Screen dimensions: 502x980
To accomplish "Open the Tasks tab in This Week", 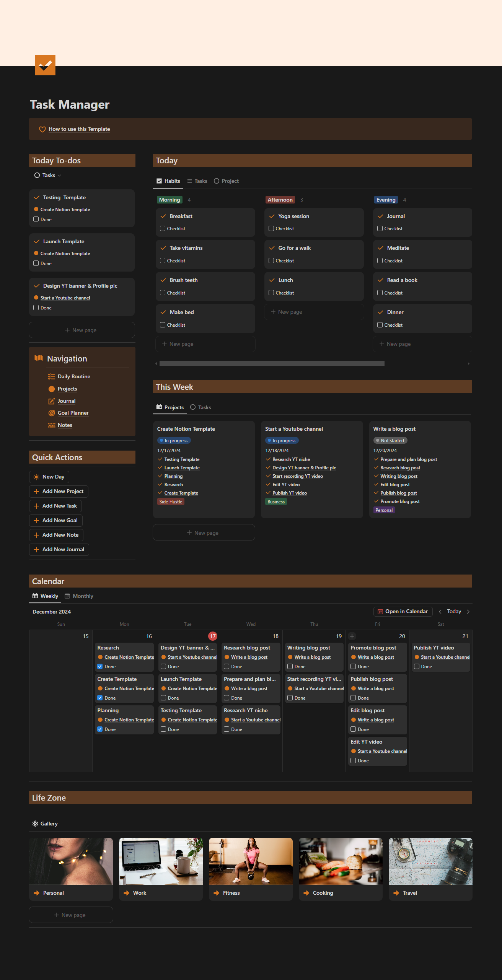I will tap(200, 407).
